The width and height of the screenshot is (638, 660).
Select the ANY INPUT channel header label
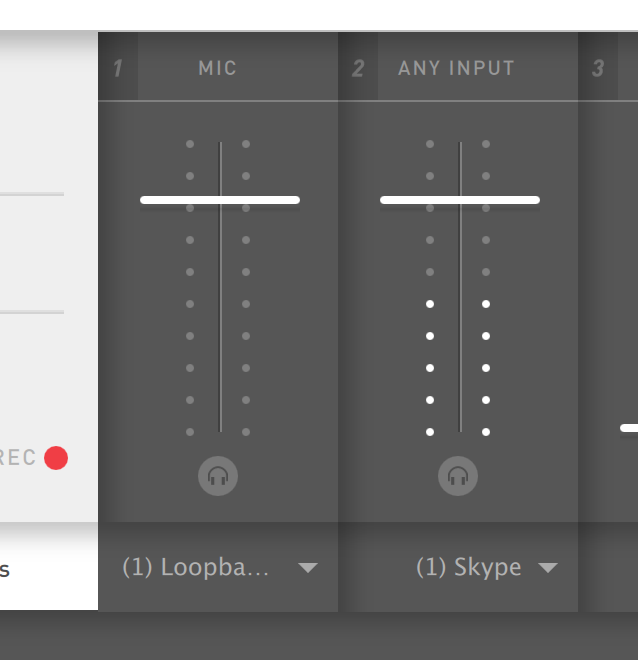pos(456,68)
